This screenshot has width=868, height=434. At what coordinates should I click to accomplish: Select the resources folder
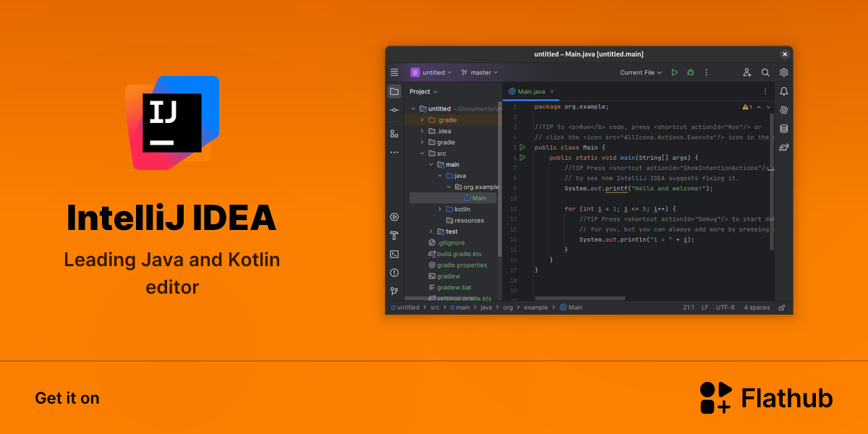(464, 221)
